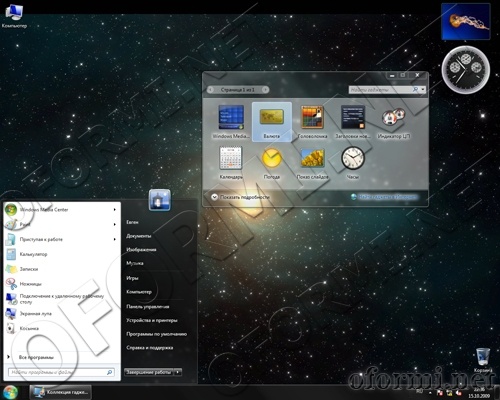Click the user account picture in Start menu
The width and height of the screenshot is (500, 400).
click(x=159, y=200)
